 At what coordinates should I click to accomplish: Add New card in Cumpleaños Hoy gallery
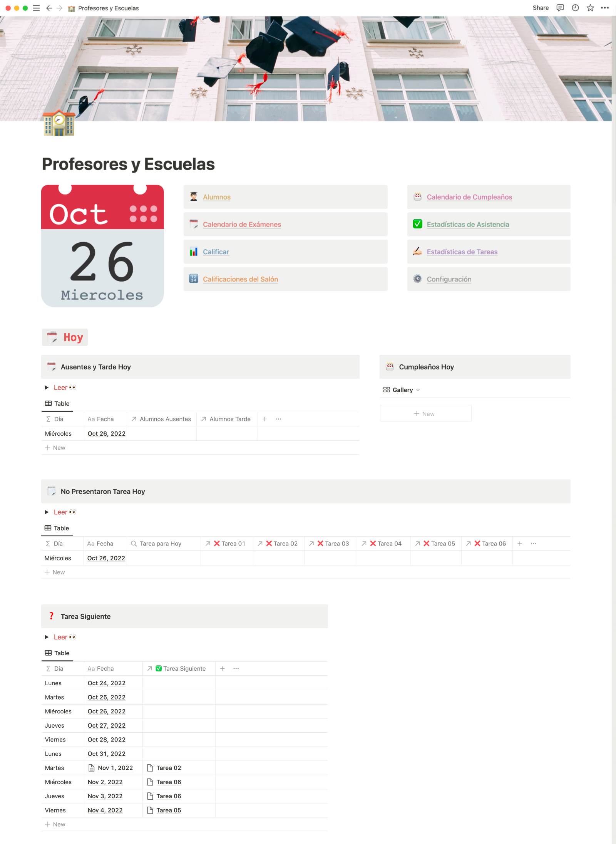point(425,413)
